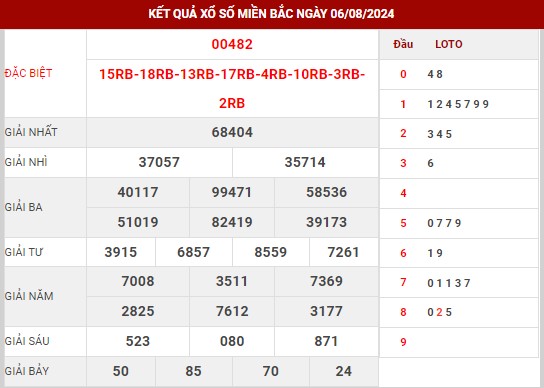The width and height of the screenshot is (544, 388).
Task: Click second prize number 35714
Action: (305, 162)
